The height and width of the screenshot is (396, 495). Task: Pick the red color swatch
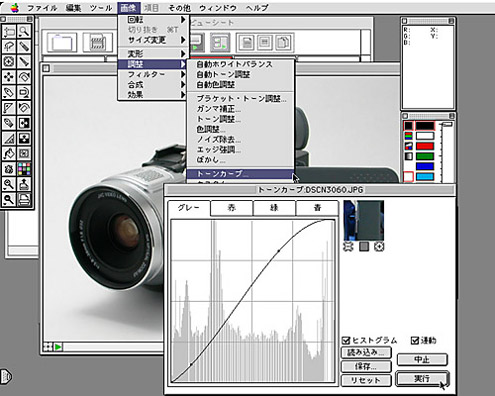(x=425, y=146)
